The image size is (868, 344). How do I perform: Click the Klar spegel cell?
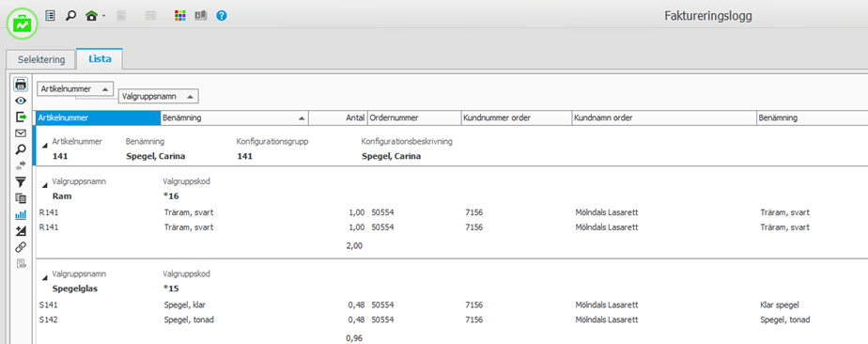(x=780, y=305)
